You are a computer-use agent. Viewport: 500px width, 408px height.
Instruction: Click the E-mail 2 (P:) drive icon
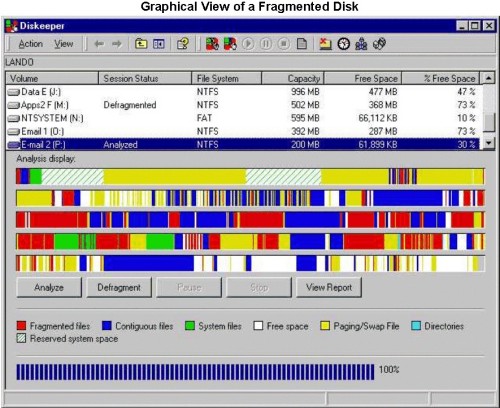tap(14, 145)
